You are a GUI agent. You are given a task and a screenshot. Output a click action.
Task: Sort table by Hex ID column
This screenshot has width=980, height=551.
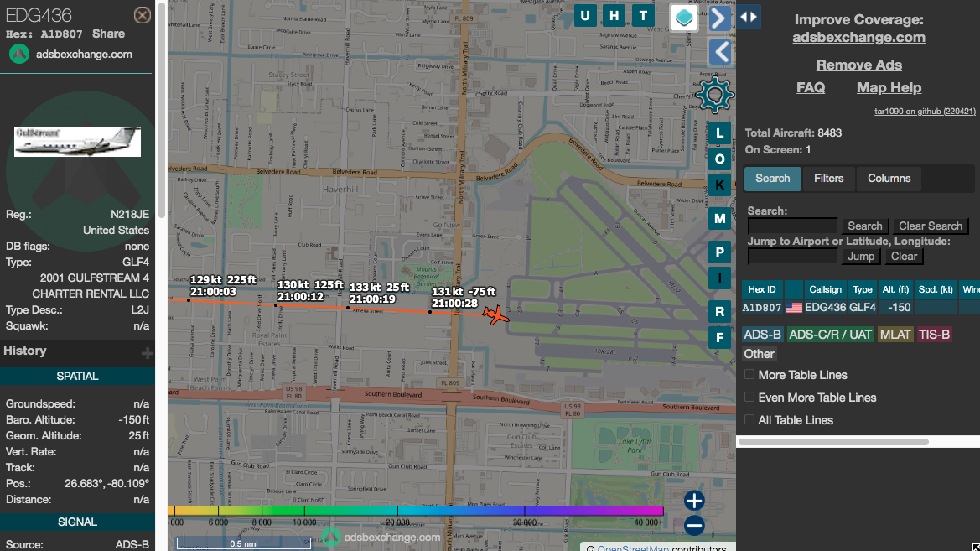pos(762,289)
